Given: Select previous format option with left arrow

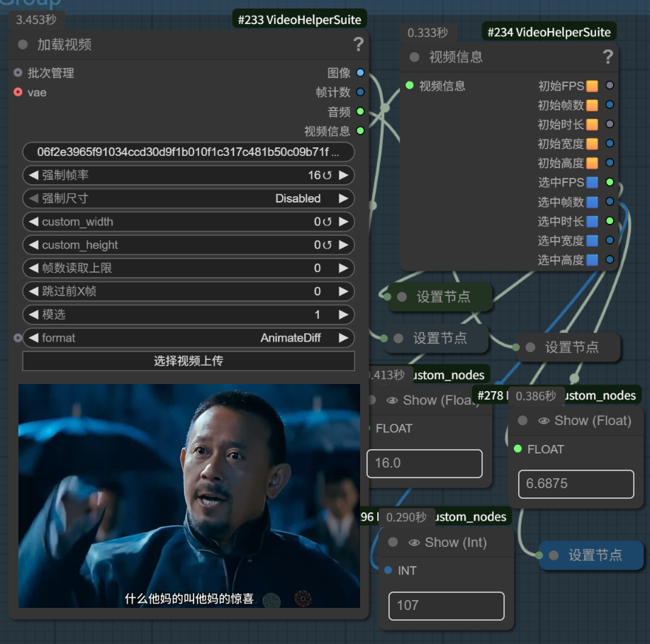Looking at the screenshot, I should click(33, 338).
